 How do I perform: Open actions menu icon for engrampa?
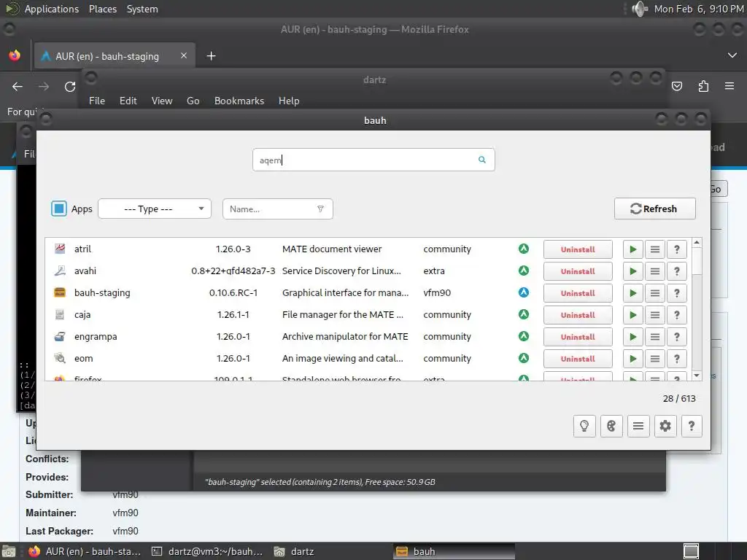pos(655,337)
